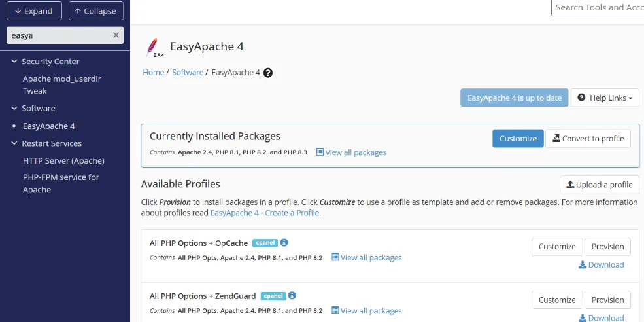This screenshot has height=322, width=644.
Task: Collapse the Restart Services section chevron
Action: (14, 143)
